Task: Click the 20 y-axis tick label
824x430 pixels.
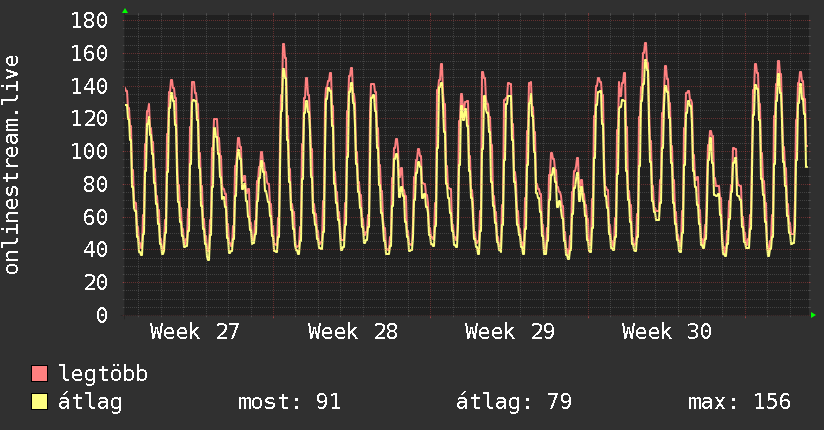Action: [x=96, y=283]
